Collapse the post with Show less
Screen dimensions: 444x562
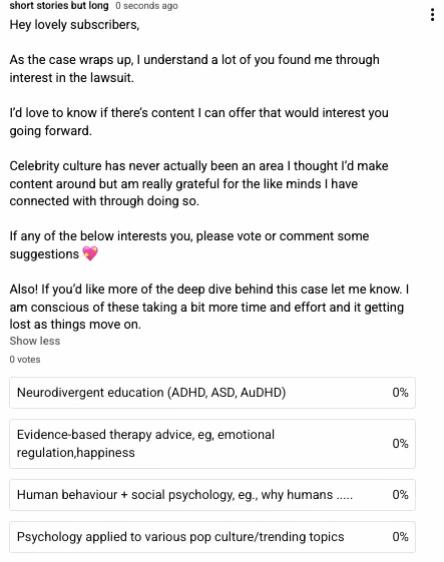35,341
